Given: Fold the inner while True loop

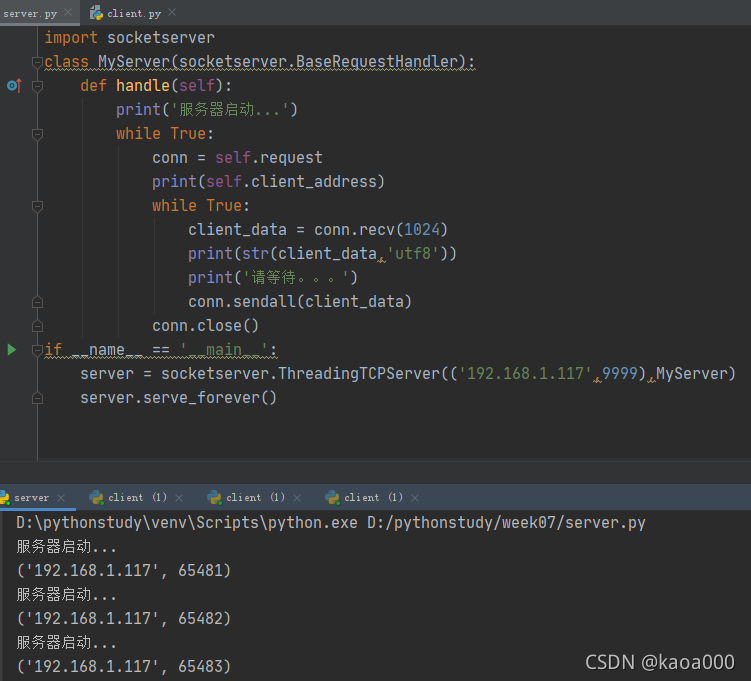Looking at the screenshot, I should (x=37, y=206).
